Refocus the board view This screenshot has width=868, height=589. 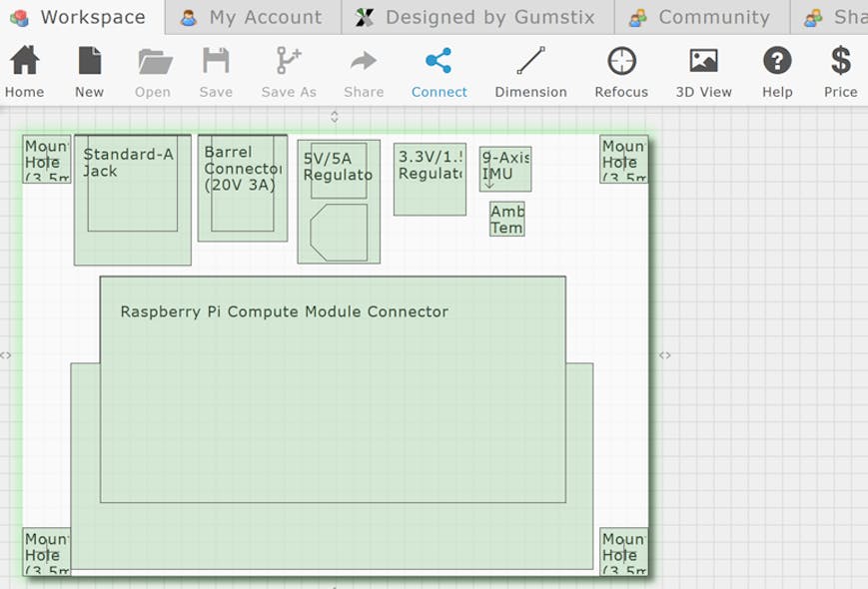[x=621, y=71]
